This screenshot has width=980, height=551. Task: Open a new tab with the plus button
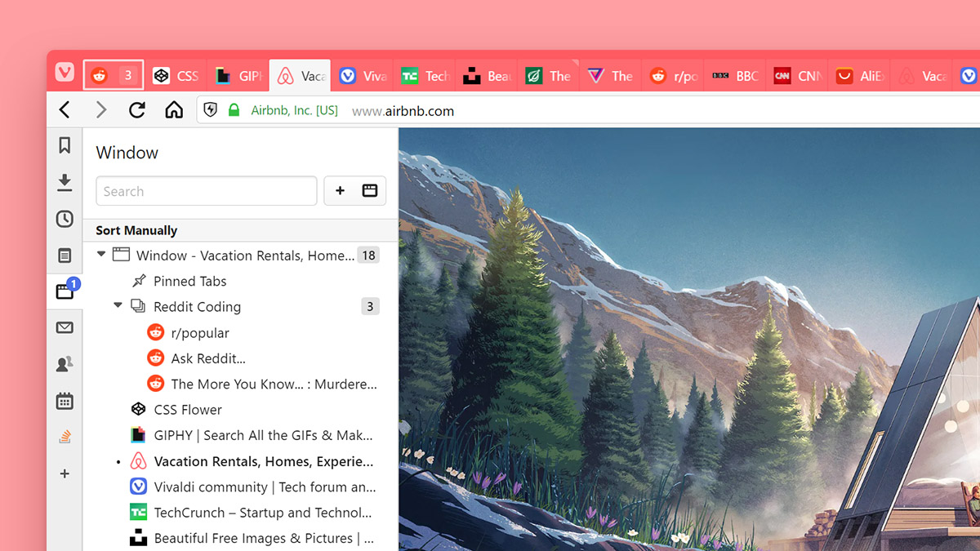(x=340, y=190)
